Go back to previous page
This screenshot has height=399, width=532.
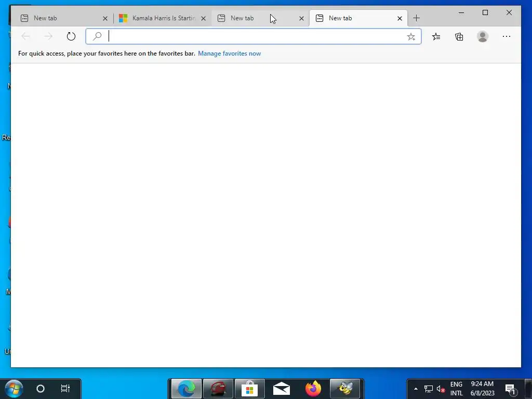coord(25,36)
